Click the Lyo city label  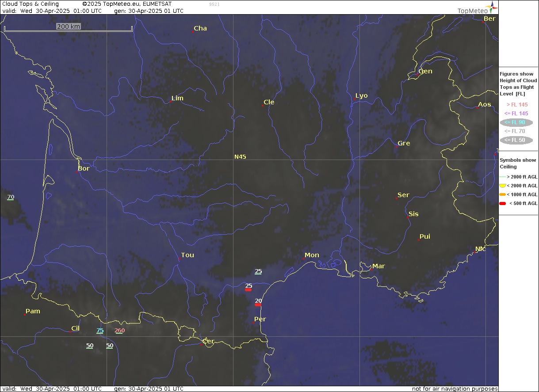tap(361, 95)
